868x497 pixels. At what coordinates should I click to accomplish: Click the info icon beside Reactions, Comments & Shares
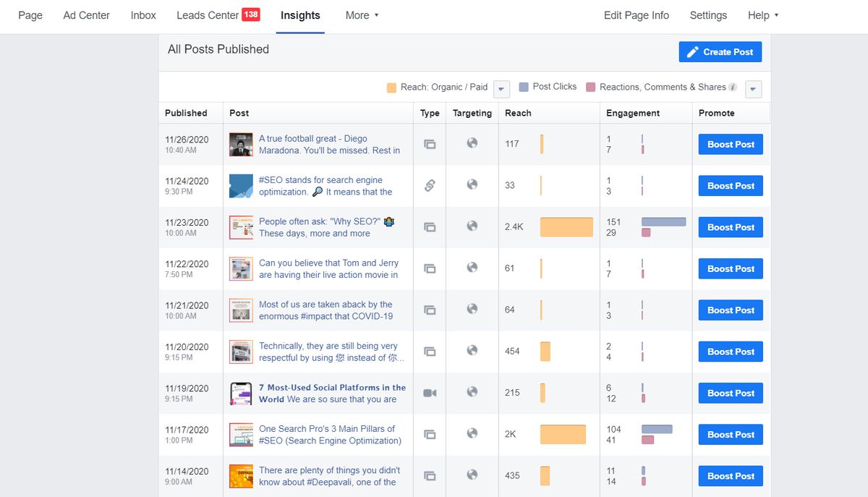733,88
